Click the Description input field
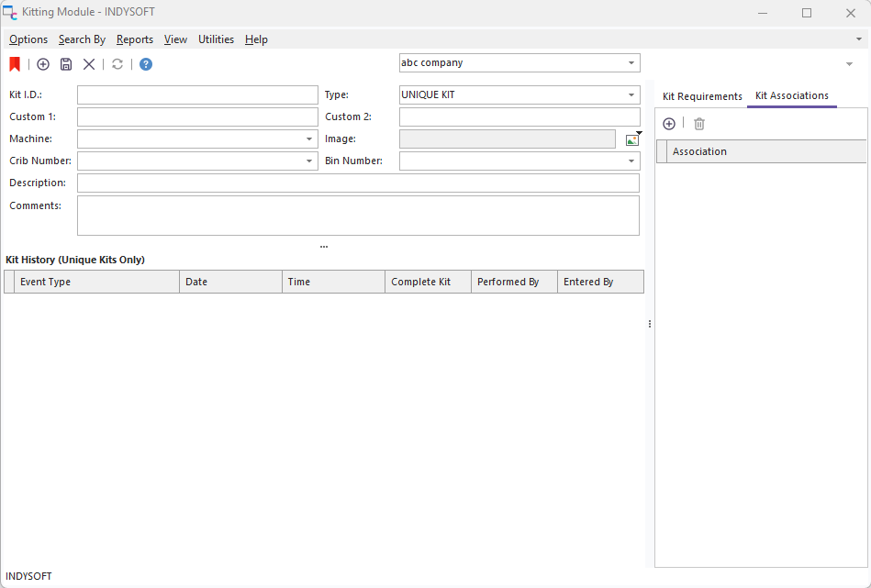871x588 pixels. coord(358,183)
